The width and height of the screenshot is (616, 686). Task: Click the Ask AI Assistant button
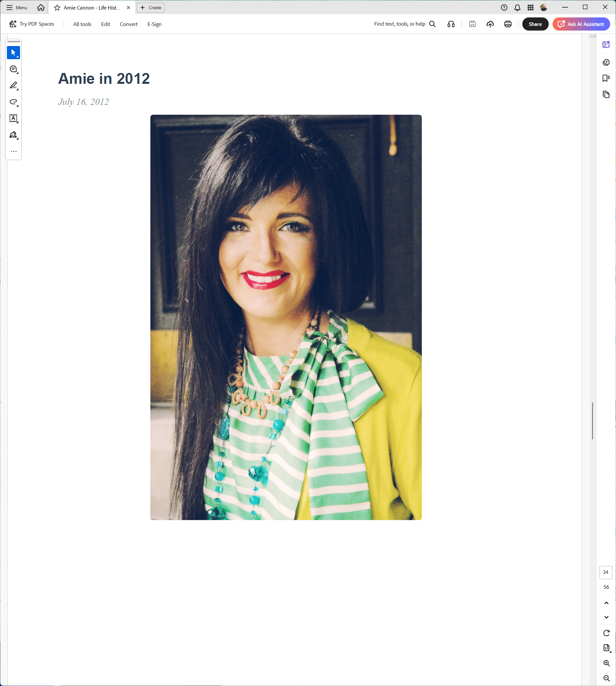click(x=581, y=24)
